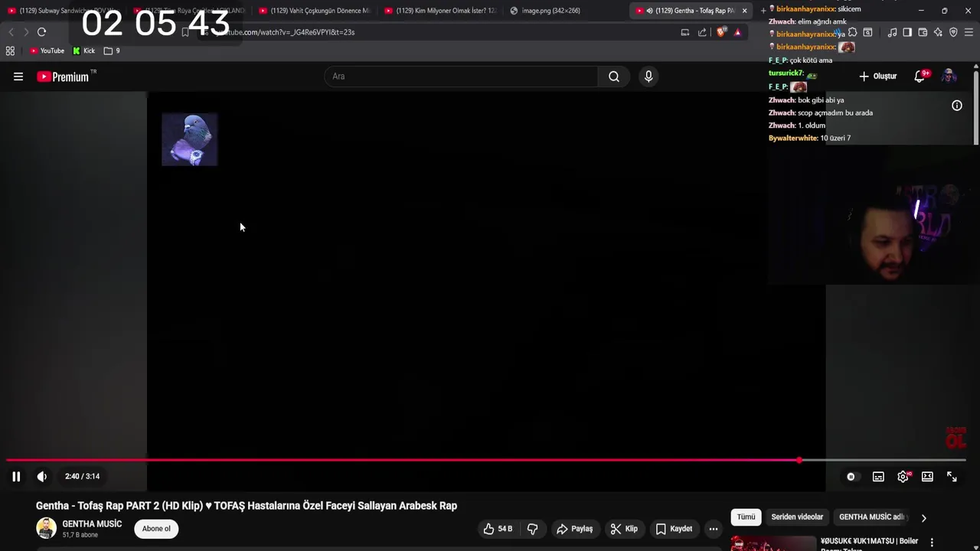Go back in browser history

coord(11,32)
